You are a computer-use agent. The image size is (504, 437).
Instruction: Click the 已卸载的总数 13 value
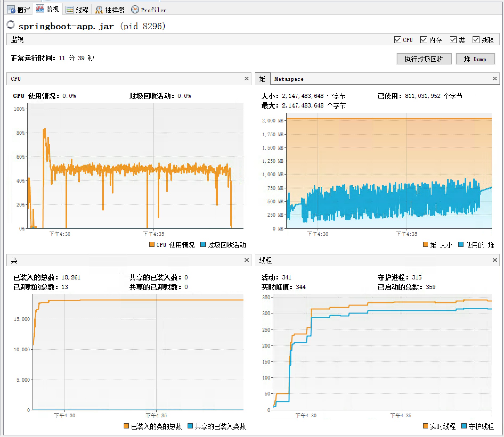(65, 287)
